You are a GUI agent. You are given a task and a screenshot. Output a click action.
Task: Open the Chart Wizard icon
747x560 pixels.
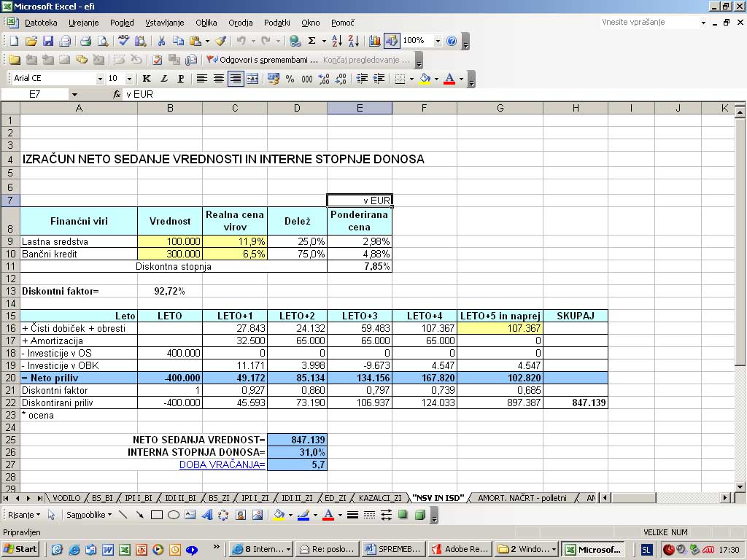coord(375,42)
